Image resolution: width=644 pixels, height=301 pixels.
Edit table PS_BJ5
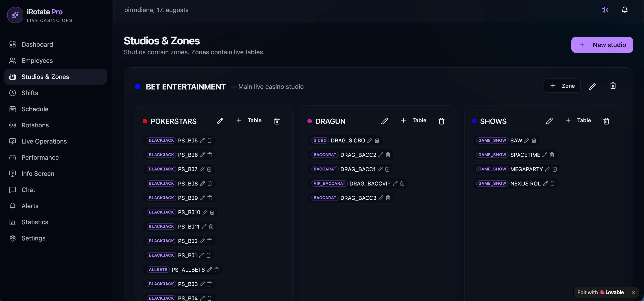click(x=202, y=140)
